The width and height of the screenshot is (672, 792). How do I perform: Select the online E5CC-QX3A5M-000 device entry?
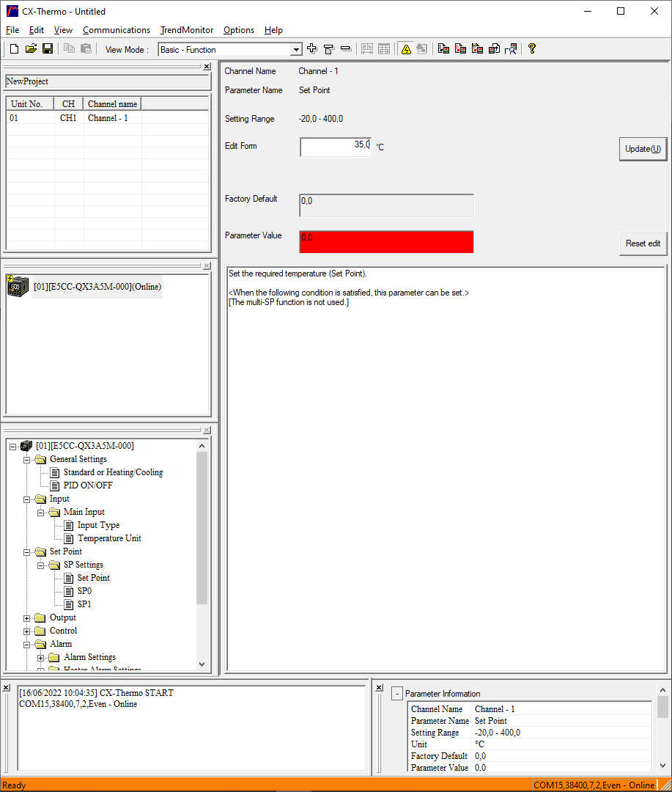(97, 287)
